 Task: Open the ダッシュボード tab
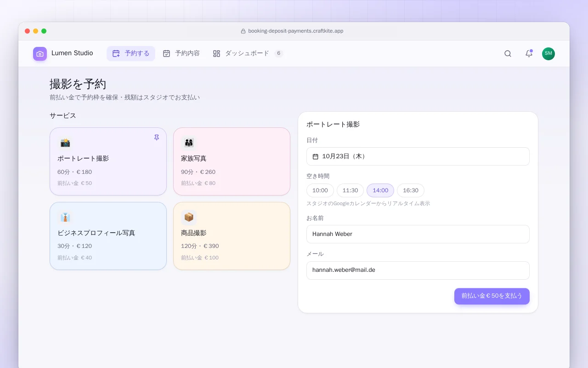click(x=248, y=53)
